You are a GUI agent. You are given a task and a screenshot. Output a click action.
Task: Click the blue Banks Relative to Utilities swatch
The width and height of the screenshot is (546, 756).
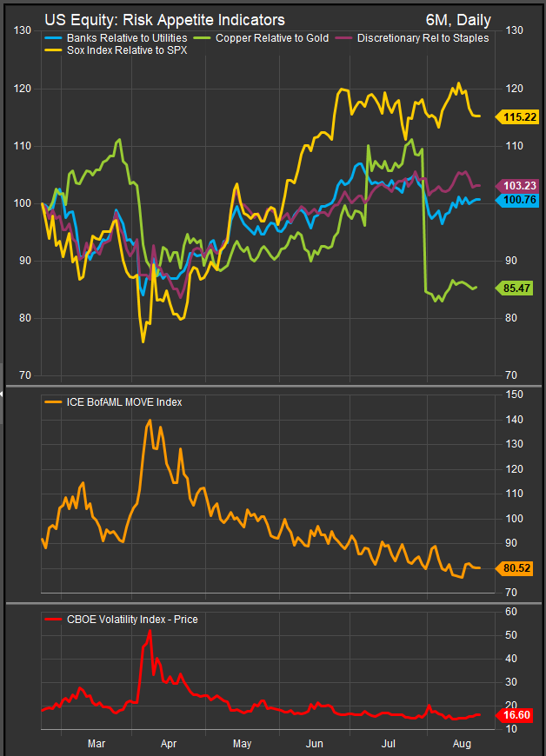[53, 39]
